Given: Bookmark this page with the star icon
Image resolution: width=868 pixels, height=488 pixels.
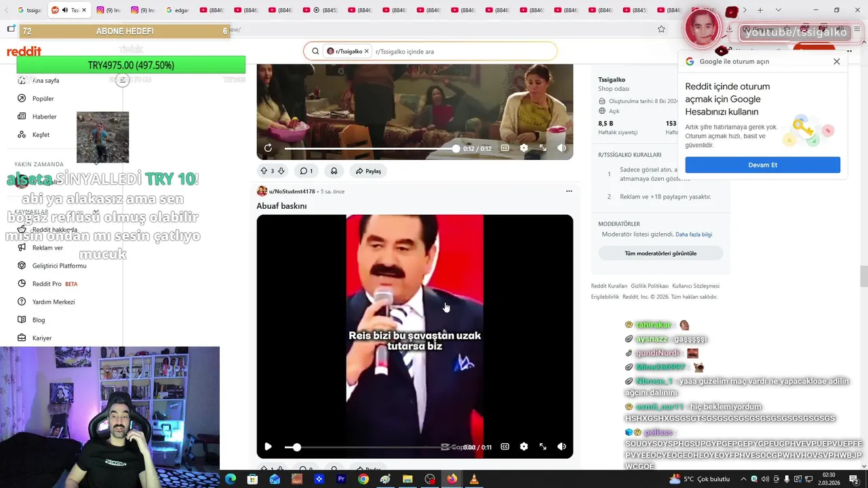Looking at the screenshot, I should click(661, 29).
